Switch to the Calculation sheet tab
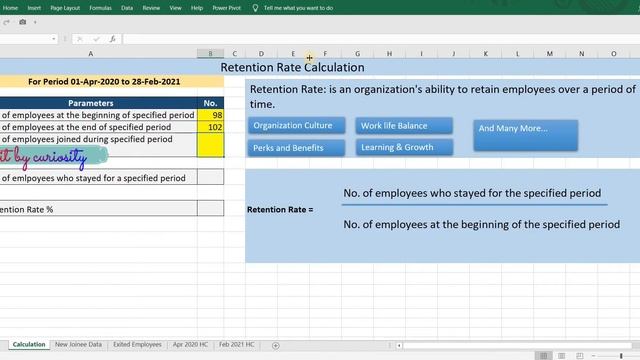640x360 pixels. [29, 344]
